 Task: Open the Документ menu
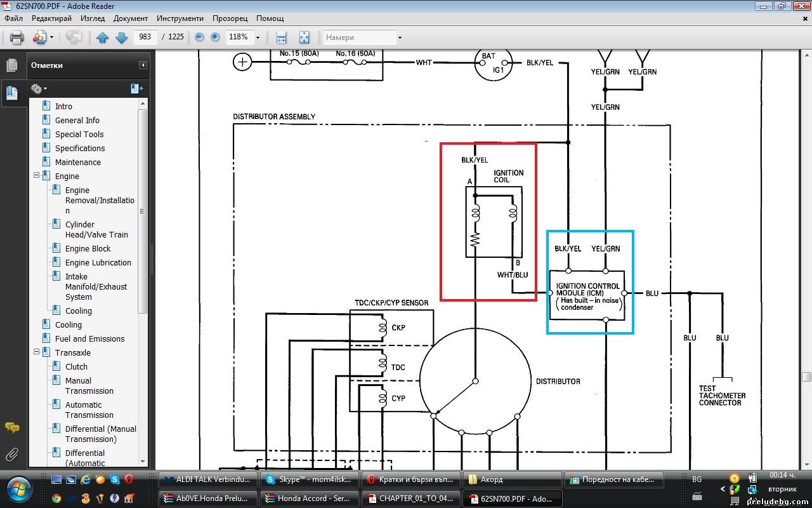[x=131, y=18]
